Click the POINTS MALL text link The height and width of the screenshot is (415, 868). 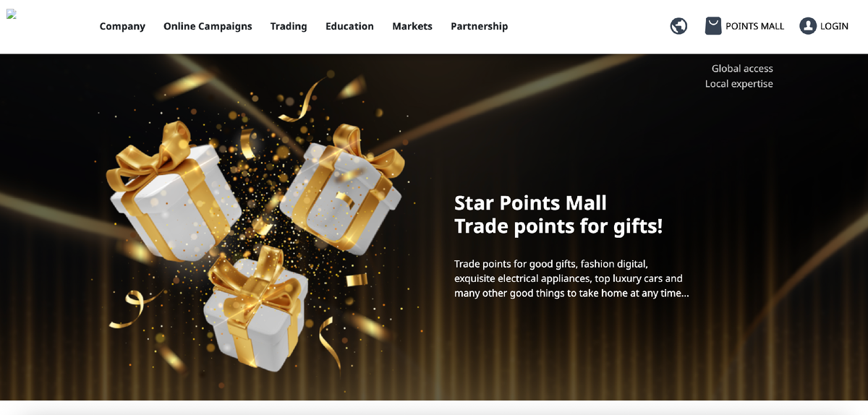(754, 26)
